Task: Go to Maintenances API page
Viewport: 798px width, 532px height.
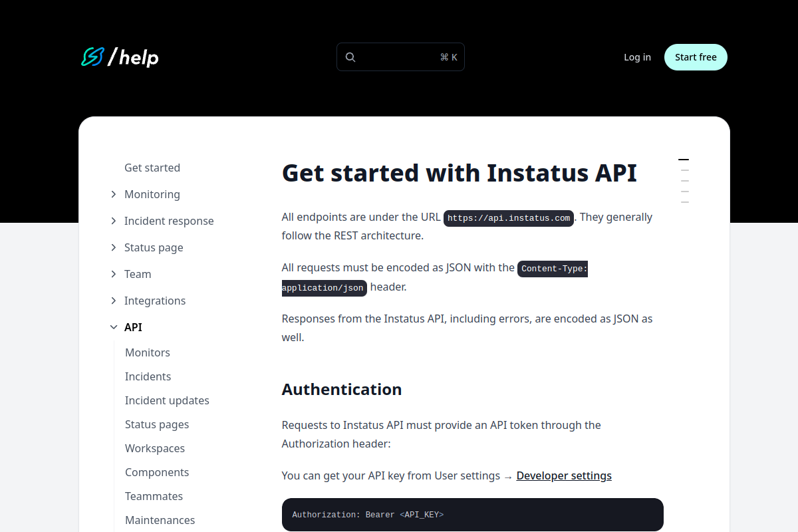Action: coord(160,520)
